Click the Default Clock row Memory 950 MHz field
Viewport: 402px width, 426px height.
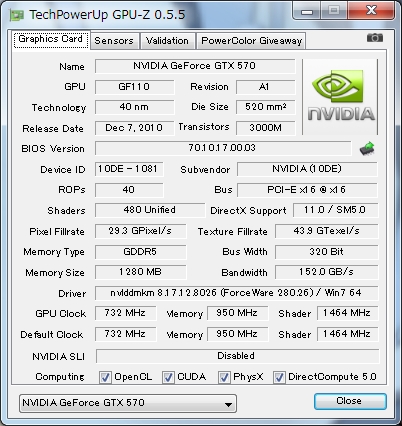237,334
